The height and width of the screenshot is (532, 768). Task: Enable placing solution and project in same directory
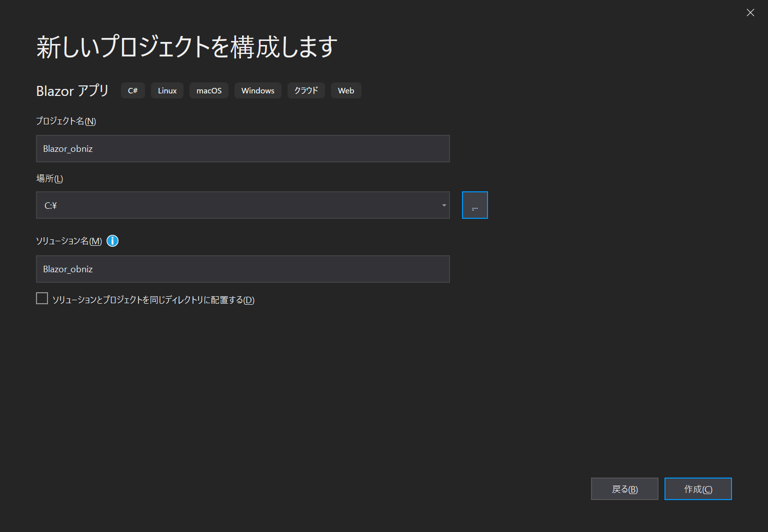coord(42,298)
